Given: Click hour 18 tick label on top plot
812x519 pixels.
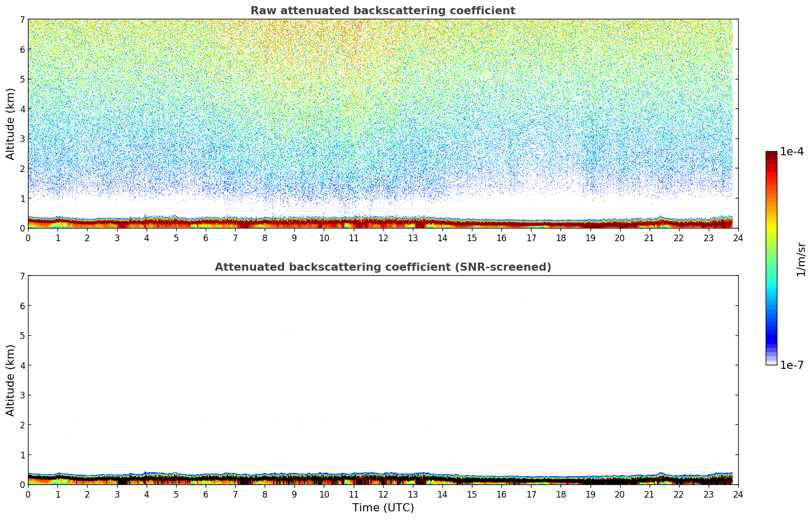Looking at the screenshot, I should tap(561, 238).
